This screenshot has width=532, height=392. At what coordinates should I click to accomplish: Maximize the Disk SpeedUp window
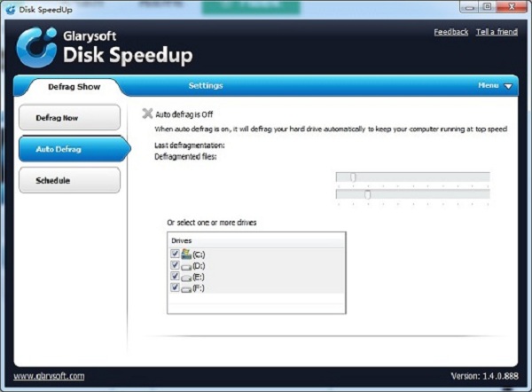click(x=487, y=7)
